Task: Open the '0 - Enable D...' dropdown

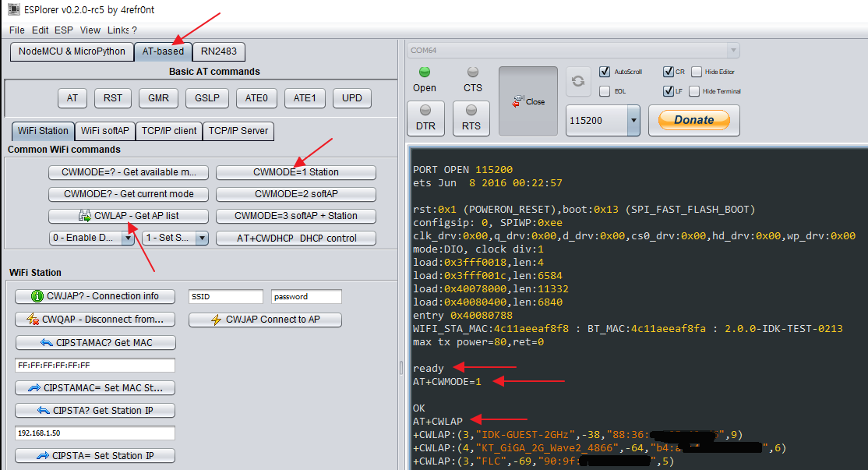Action: [128, 238]
